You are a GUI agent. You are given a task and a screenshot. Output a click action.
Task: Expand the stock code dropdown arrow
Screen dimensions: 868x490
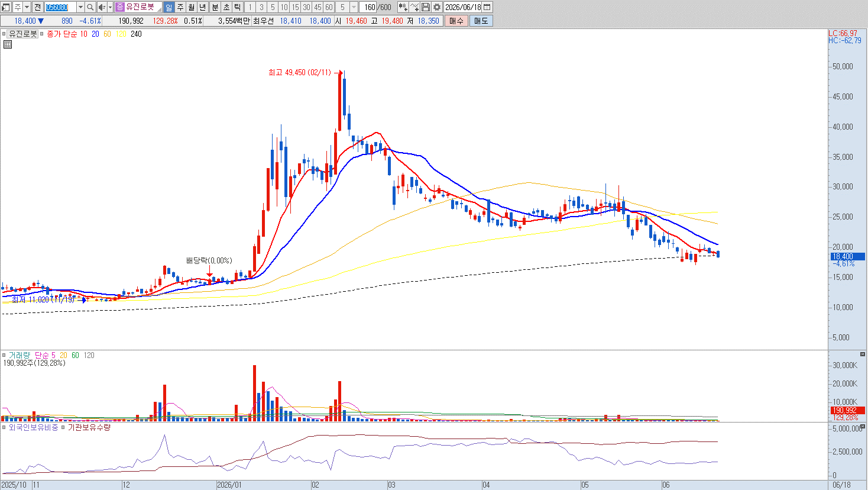80,7
